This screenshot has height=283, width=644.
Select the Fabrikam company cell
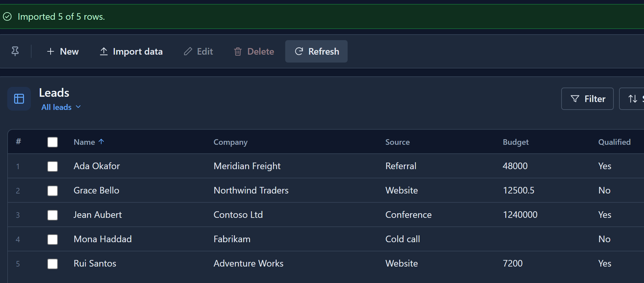point(232,239)
